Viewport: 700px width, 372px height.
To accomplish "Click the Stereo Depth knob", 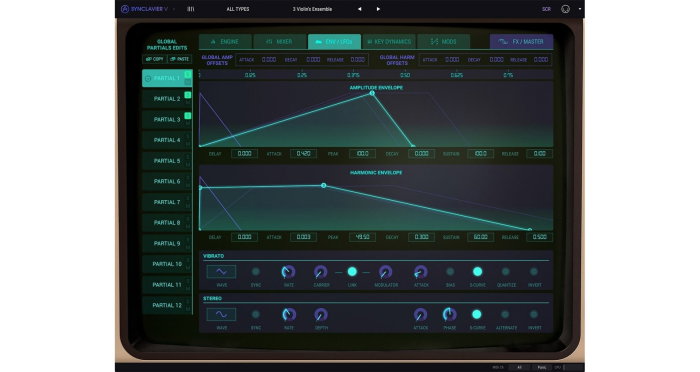I will point(321,314).
